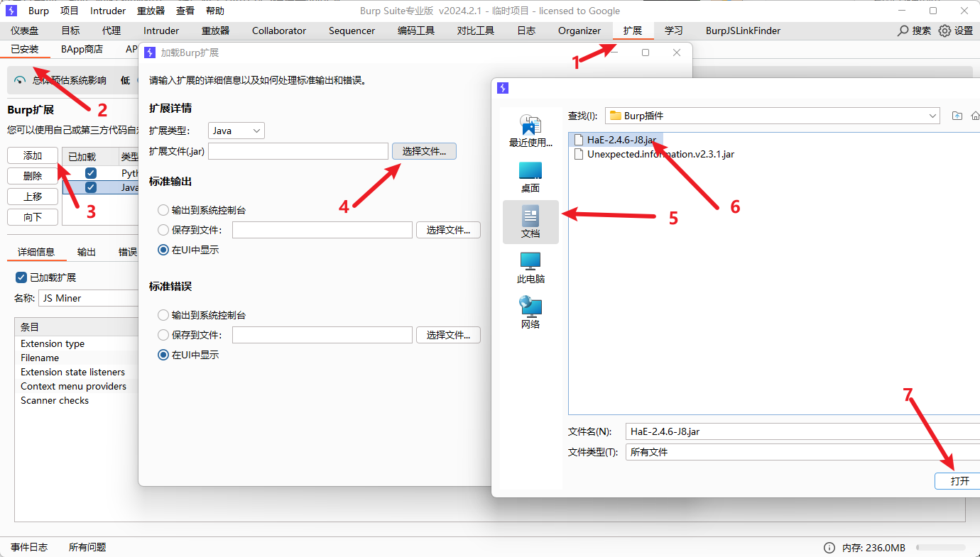
Task: Uncheck the Java extension loaded checkbox
Action: click(91, 187)
